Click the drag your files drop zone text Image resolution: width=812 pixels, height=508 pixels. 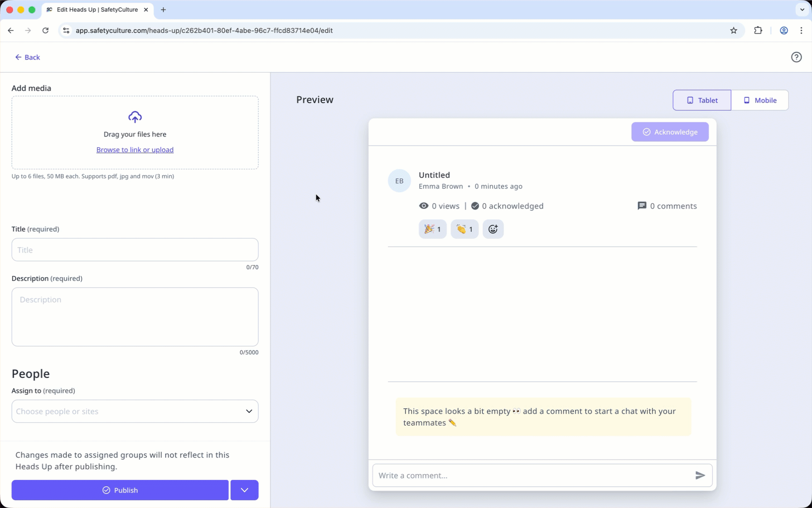135,134
